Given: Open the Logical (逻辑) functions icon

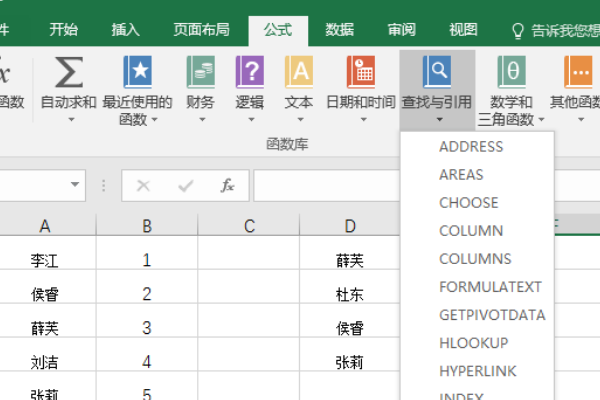Looking at the screenshot, I should (x=249, y=72).
